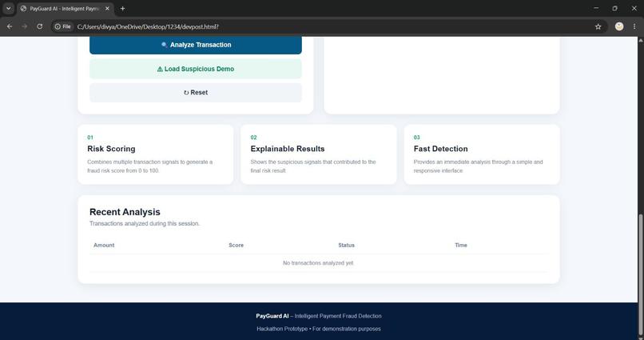Click the 02 feature card number

tap(253, 138)
